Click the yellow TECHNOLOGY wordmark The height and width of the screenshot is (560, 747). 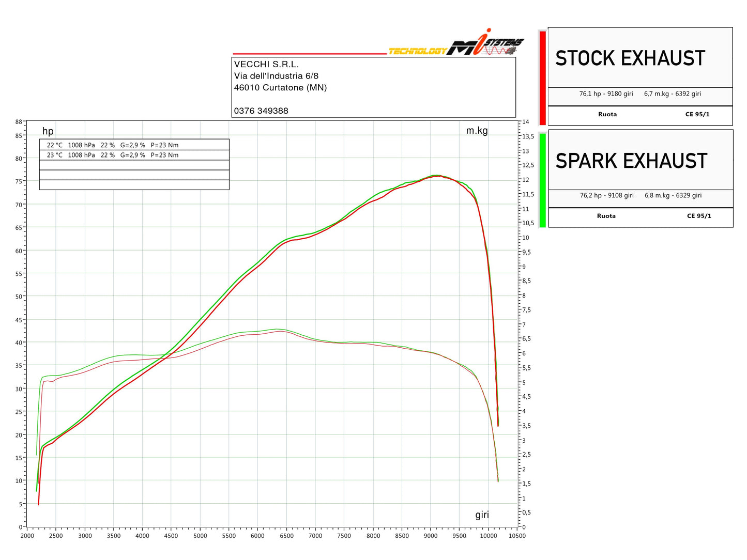pos(420,51)
